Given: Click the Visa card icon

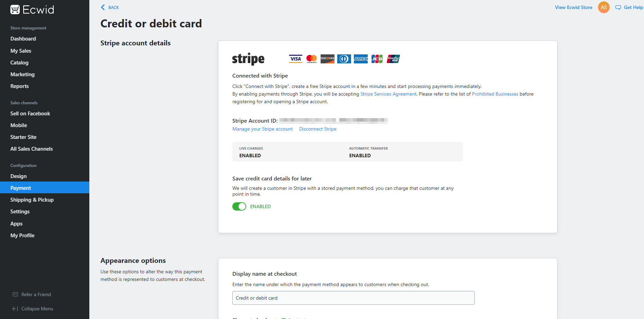Looking at the screenshot, I should [x=295, y=59].
